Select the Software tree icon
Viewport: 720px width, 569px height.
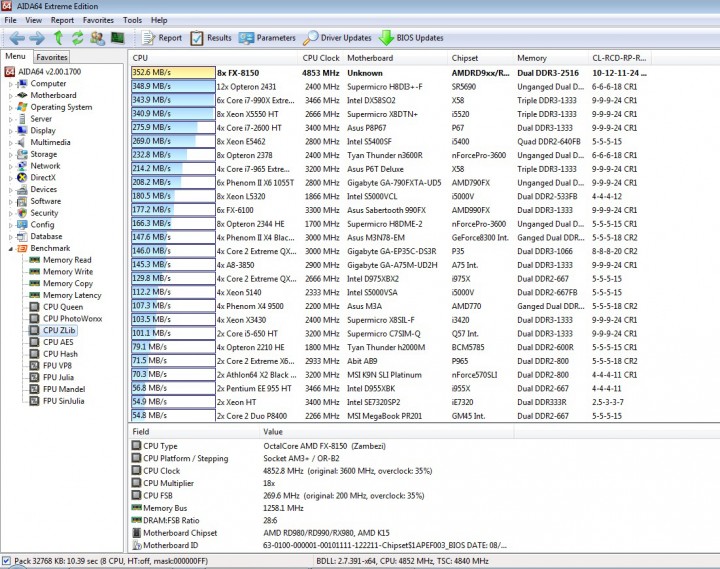pos(22,201)
